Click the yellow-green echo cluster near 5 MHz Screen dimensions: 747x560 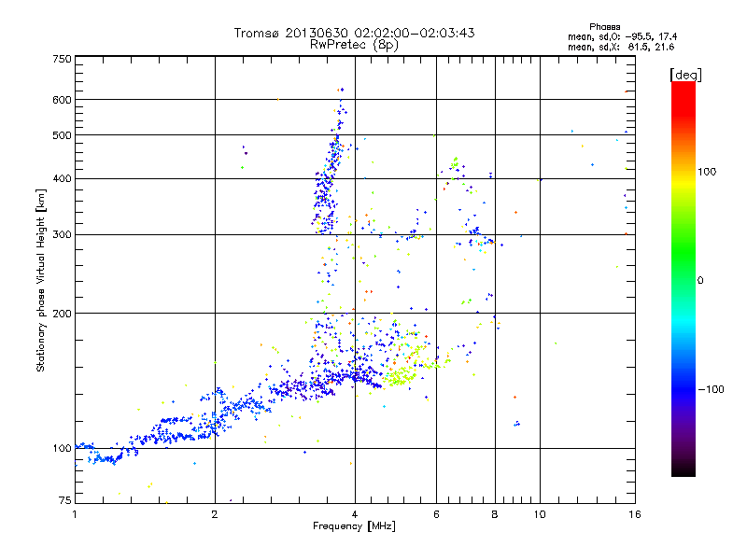[x=401, y=377]
